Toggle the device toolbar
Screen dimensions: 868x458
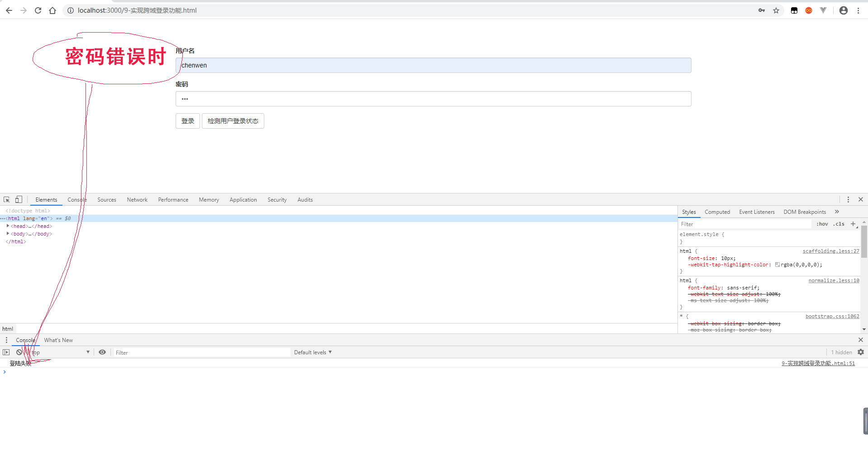point(19,199)
